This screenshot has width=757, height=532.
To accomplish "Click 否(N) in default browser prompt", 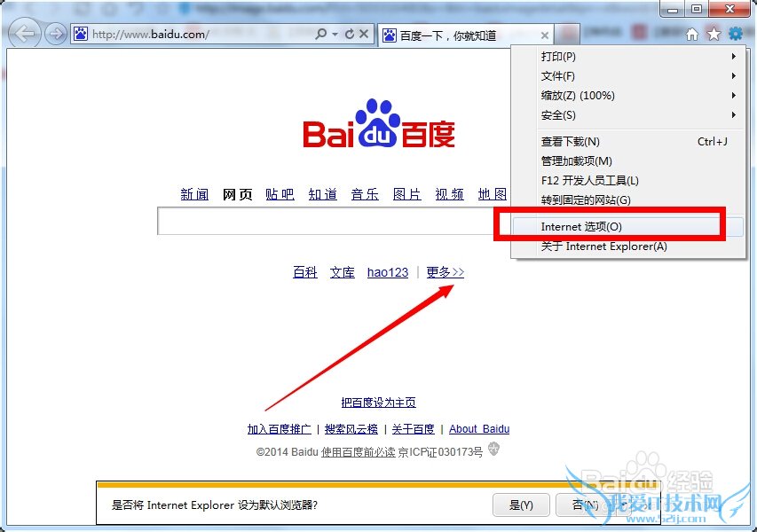I will coord(584,505).
